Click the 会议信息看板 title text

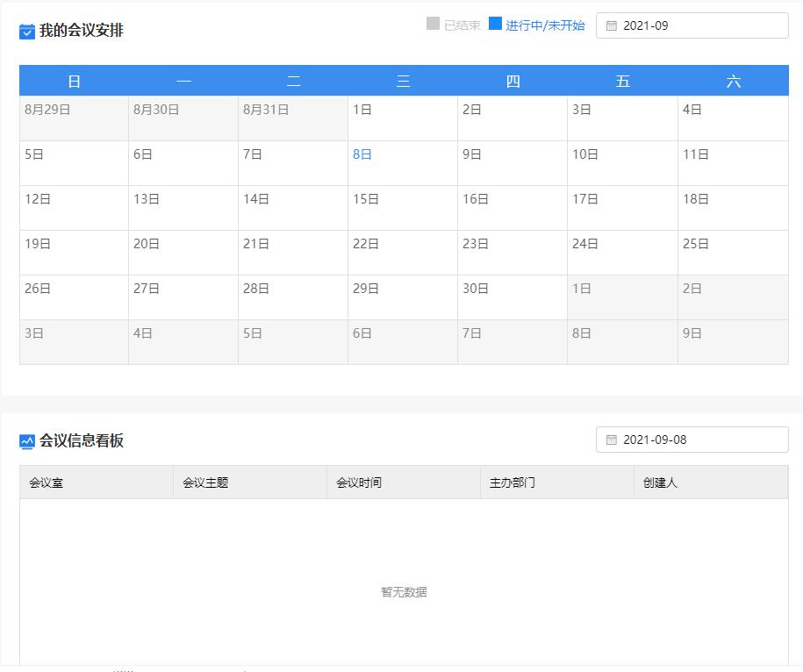(80, 442)
